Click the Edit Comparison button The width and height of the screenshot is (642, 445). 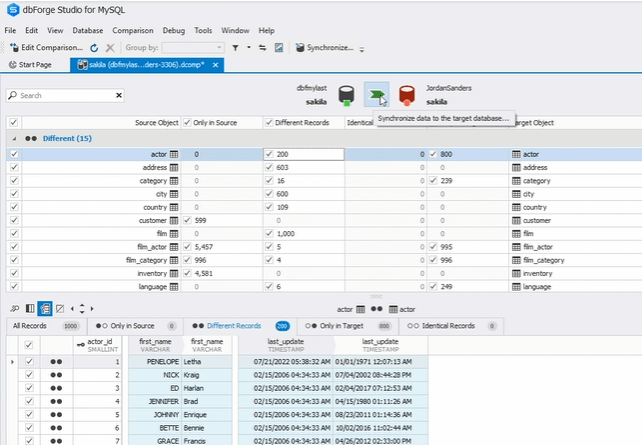(46, 48)
